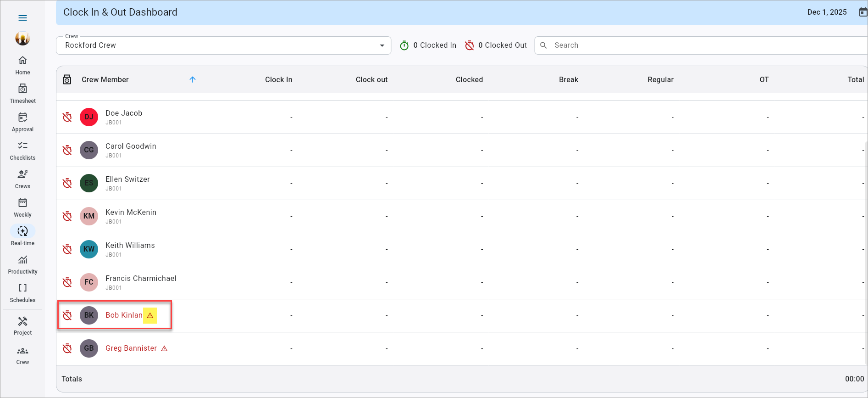Go to Home in sidebar

click(x=22, y=66)
